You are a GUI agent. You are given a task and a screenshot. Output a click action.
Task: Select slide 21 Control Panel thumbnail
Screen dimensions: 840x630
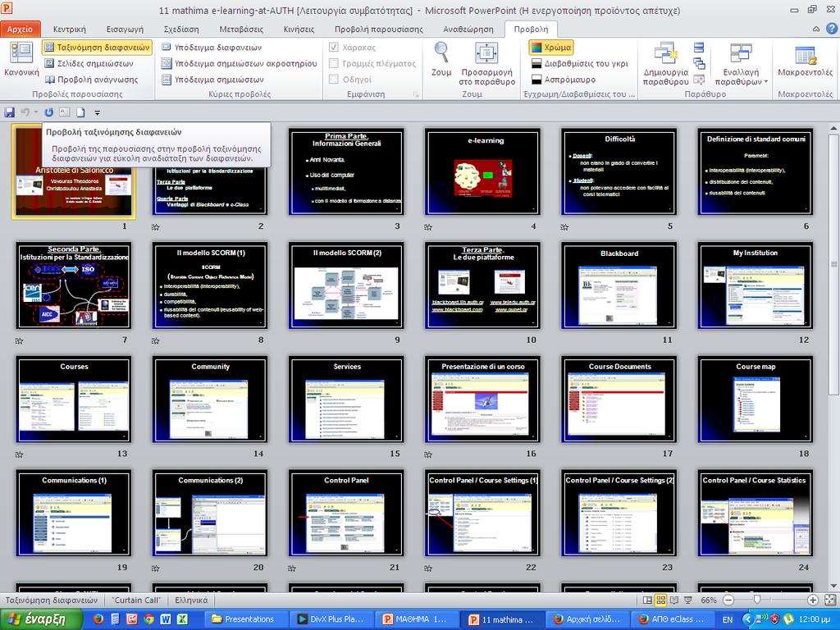pyautogui.click(x=346, y=514)
